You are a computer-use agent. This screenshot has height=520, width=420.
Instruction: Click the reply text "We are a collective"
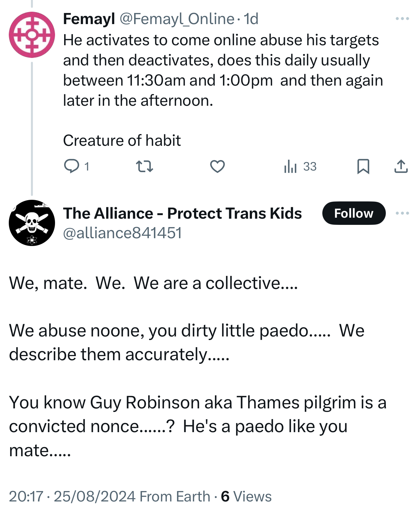pos(215,283)
